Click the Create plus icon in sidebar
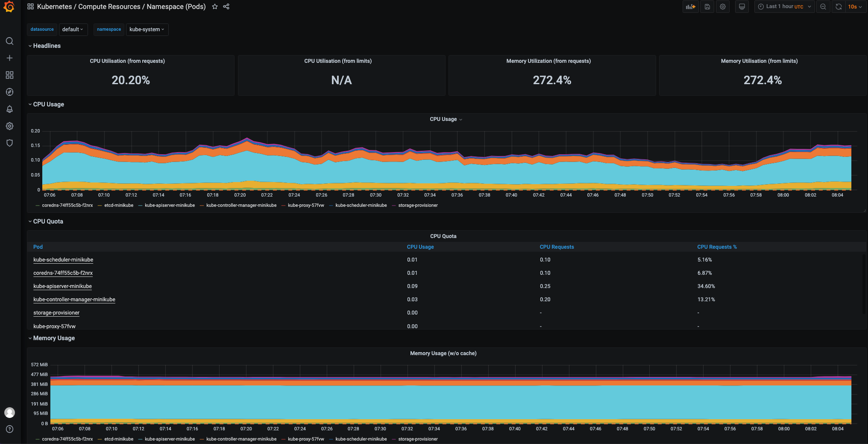Screen dimensions: 868x444 pos(9,58)
